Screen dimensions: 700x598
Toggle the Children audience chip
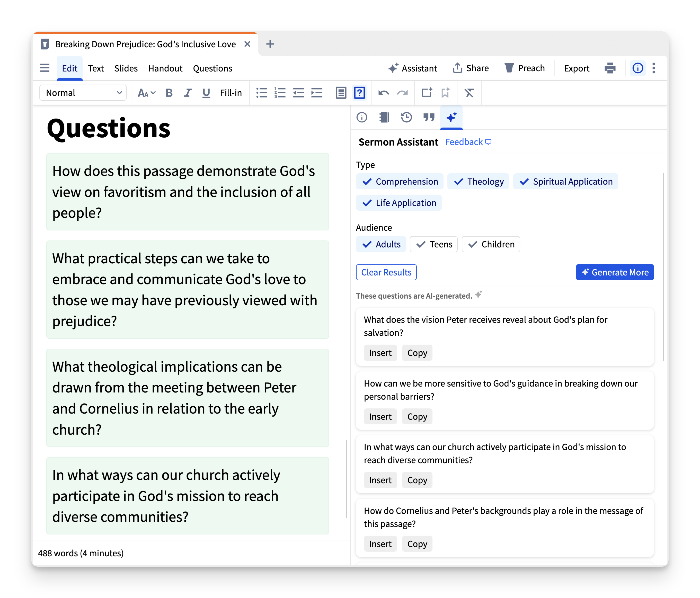click(x=491, y=244)
